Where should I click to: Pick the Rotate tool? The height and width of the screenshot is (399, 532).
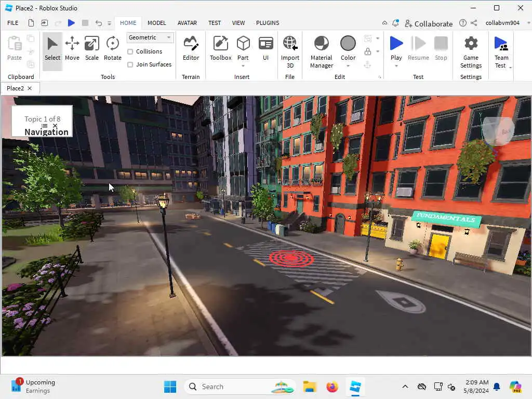click(x=112, y=48)
